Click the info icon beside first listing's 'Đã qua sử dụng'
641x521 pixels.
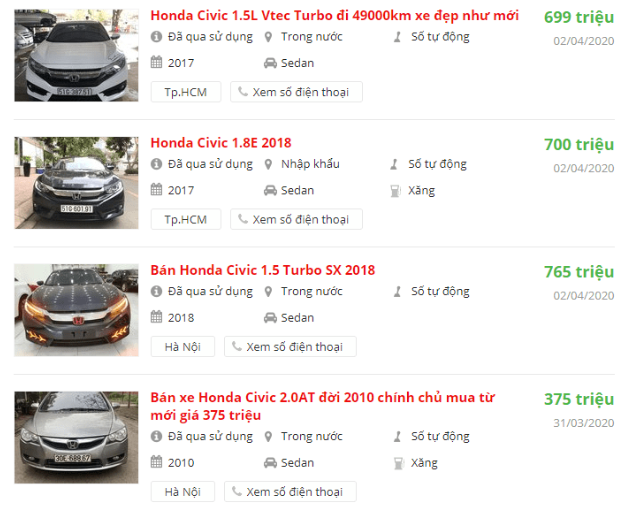point(156,37)
